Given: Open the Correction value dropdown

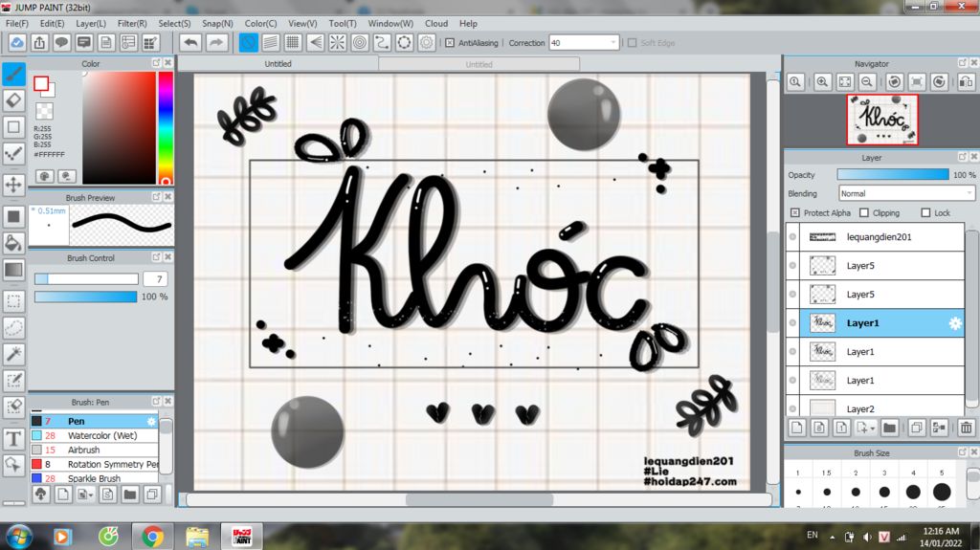Looking at the screenshot, I should pos(612,43).
